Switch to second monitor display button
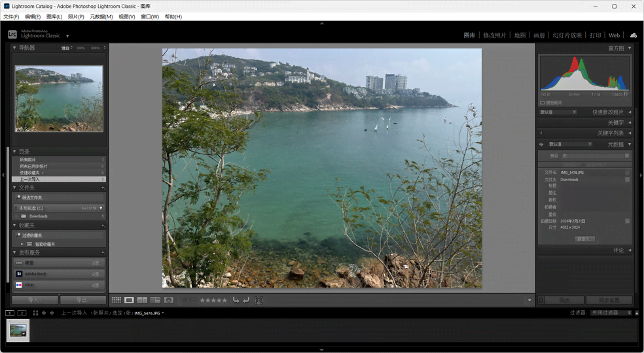Viewport: 644px width, 353px height. click(22, 313)
